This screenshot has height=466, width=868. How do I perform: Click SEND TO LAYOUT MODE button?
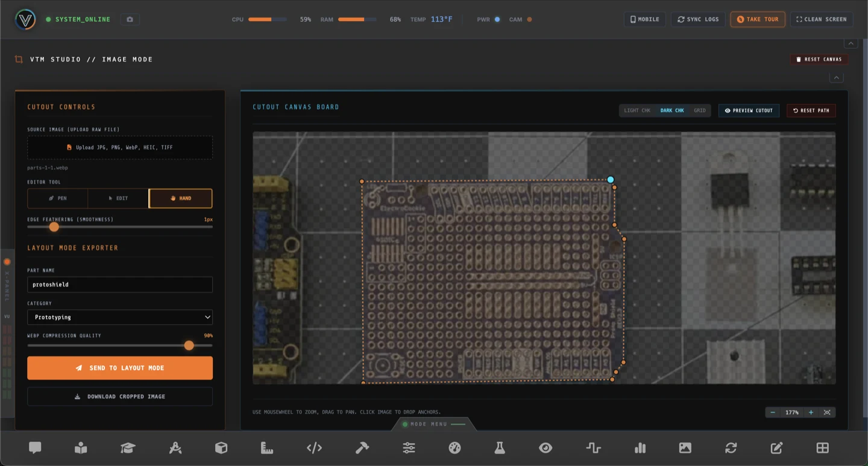point(120,368)
